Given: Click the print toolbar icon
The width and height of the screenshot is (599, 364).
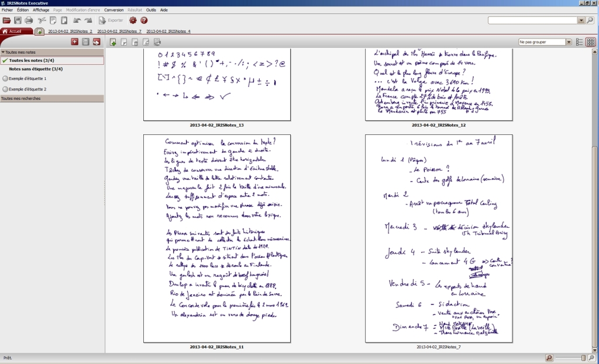Looking at the screenshot, I should tap(29, 20).
